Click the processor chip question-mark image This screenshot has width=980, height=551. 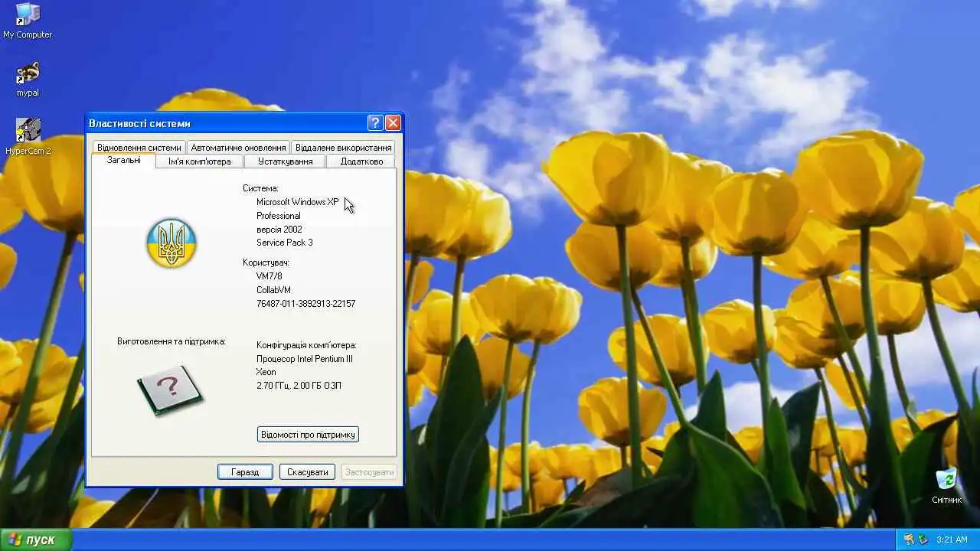(170, 390)
